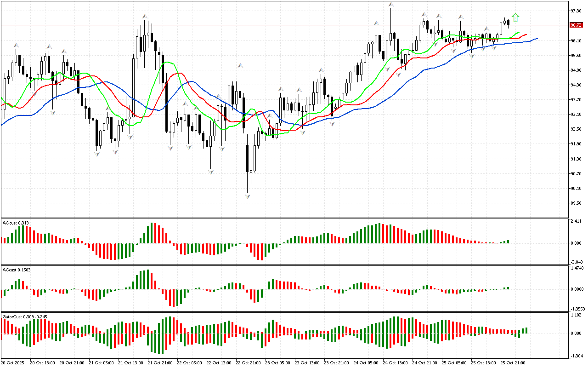Click the 25 Oct 21:00 time label
588x368 pixels.
click(513, 362)
